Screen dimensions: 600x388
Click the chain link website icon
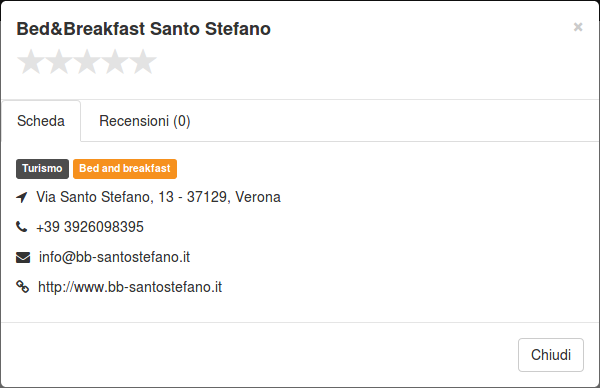click(22, 287)
